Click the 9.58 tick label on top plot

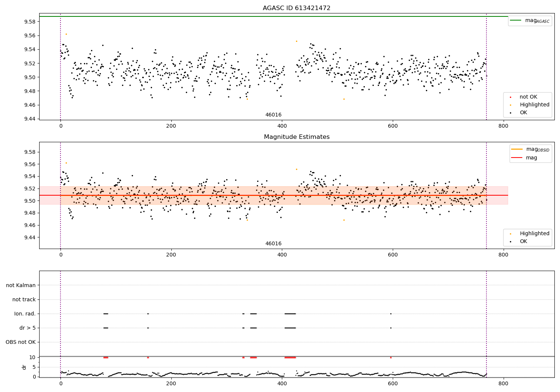pos(29,22)
